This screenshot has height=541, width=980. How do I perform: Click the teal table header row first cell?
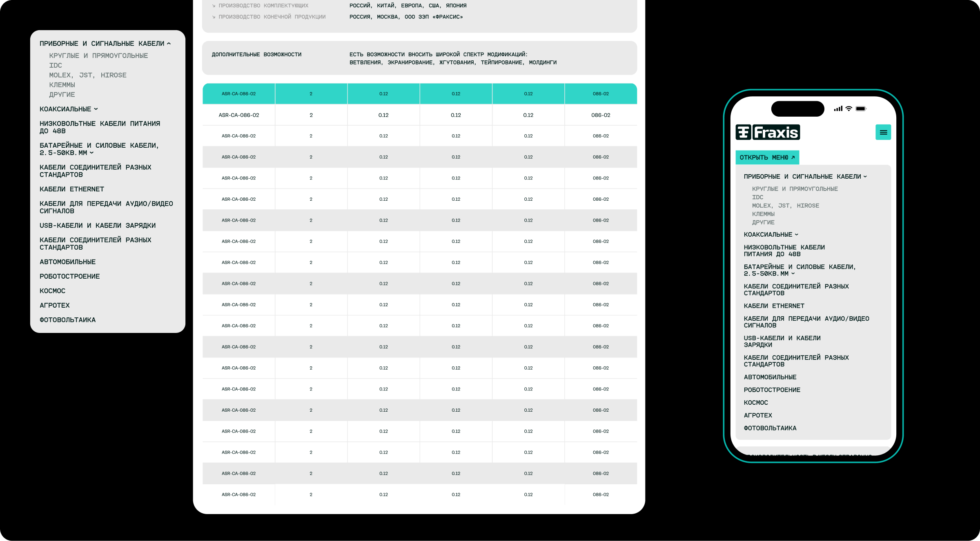click(x=239, y=94)
